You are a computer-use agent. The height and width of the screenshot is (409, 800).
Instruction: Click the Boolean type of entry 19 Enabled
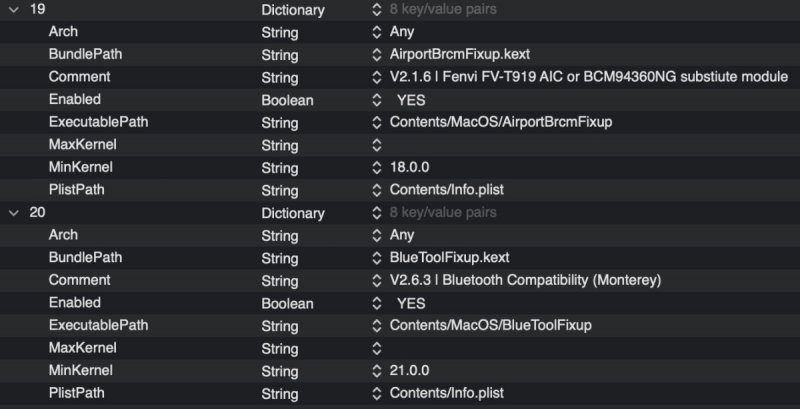(x=287, y=100)
